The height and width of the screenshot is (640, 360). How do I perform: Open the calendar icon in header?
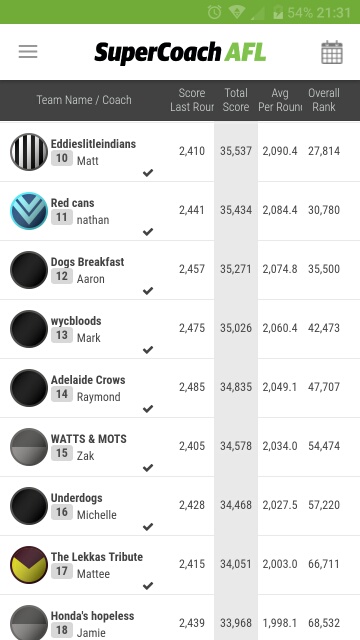click(x=332, y=52)
